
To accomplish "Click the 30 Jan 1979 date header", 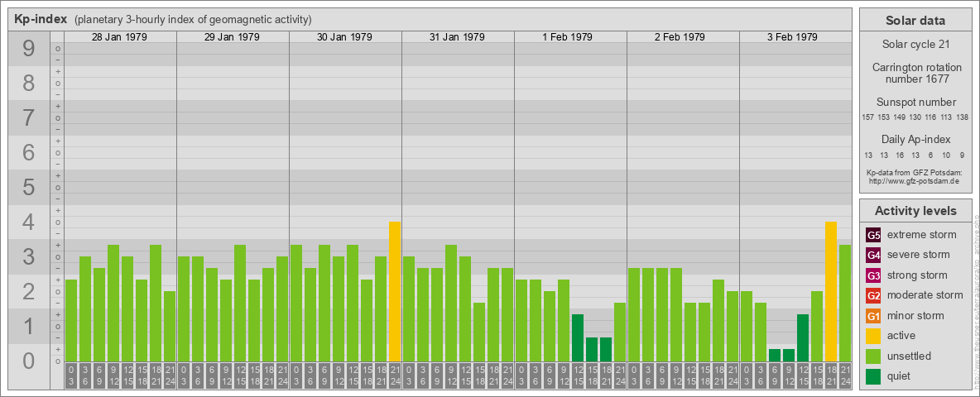I will click(344, 37).
